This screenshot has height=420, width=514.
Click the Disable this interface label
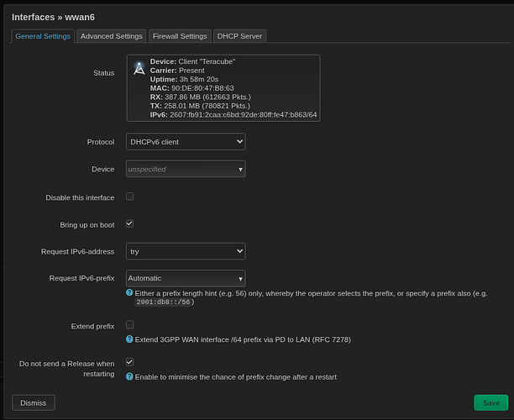point(80,197)
